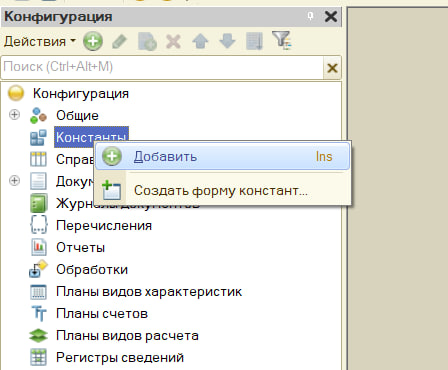
Task: Click the Справочники table icon
Action: coord(38,159)
